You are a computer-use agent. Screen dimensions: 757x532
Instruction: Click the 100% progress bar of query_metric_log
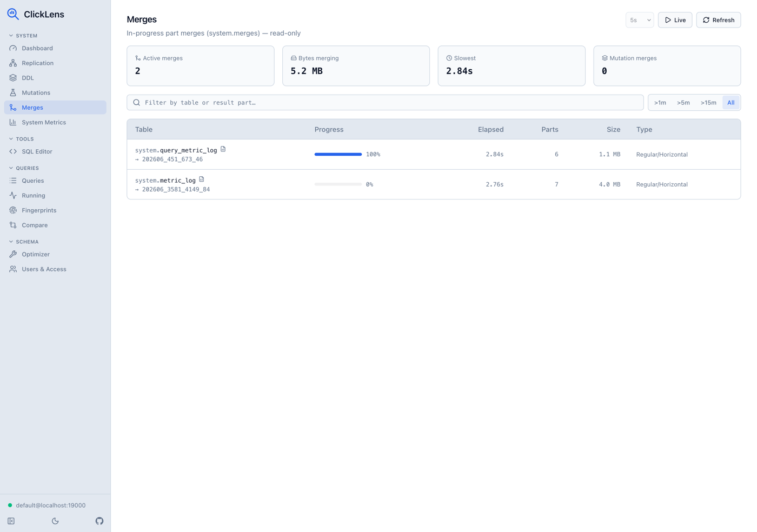pyautogui.click(x=338, y=154)
